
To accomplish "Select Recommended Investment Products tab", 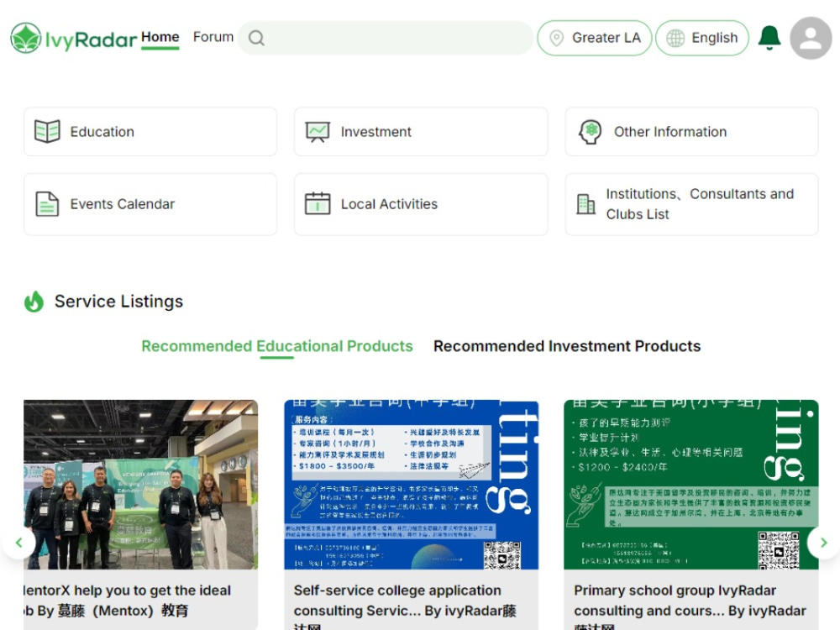I will [x=567, y=346].
